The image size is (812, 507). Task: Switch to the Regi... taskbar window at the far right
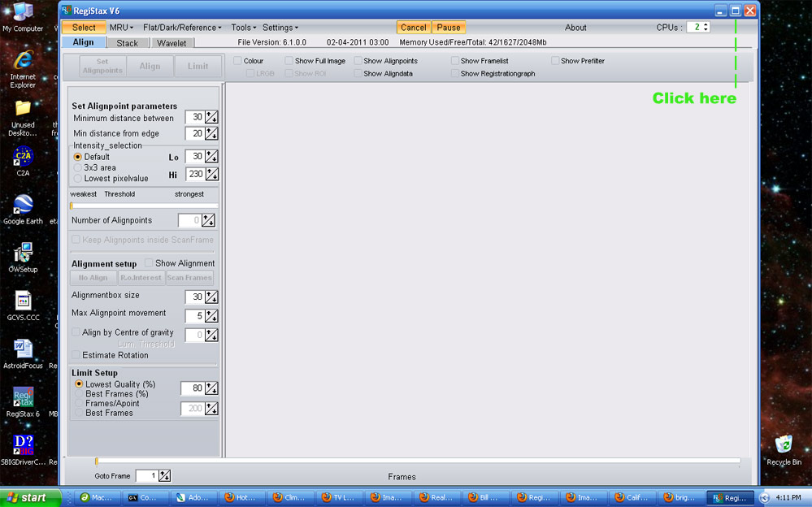(730, 498)
